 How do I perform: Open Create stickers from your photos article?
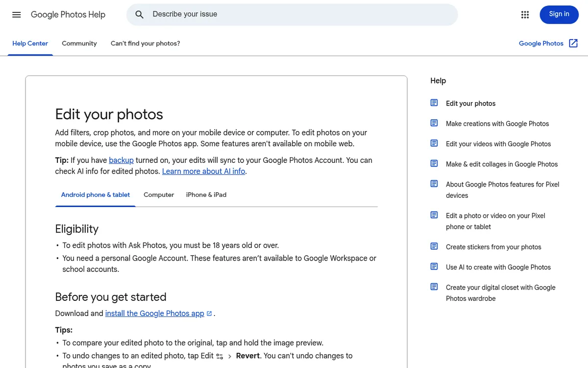(493, 247)
